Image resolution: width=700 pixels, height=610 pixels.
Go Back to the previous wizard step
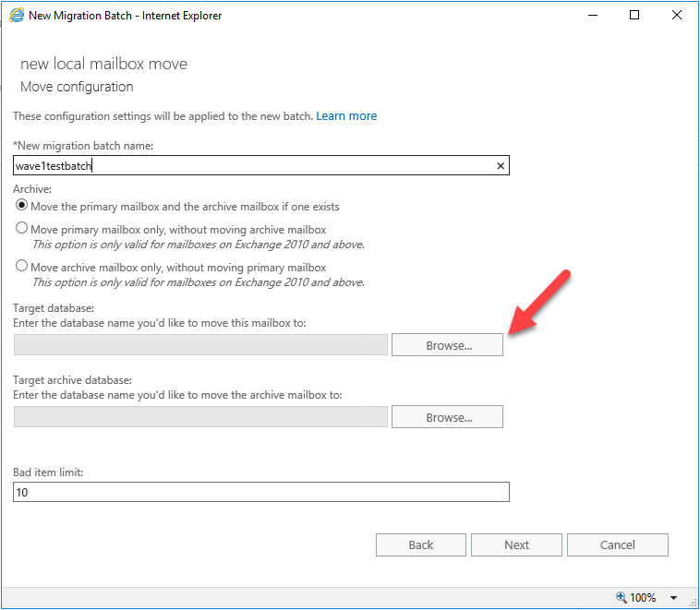pyautogui.click(x=420, y=544)
